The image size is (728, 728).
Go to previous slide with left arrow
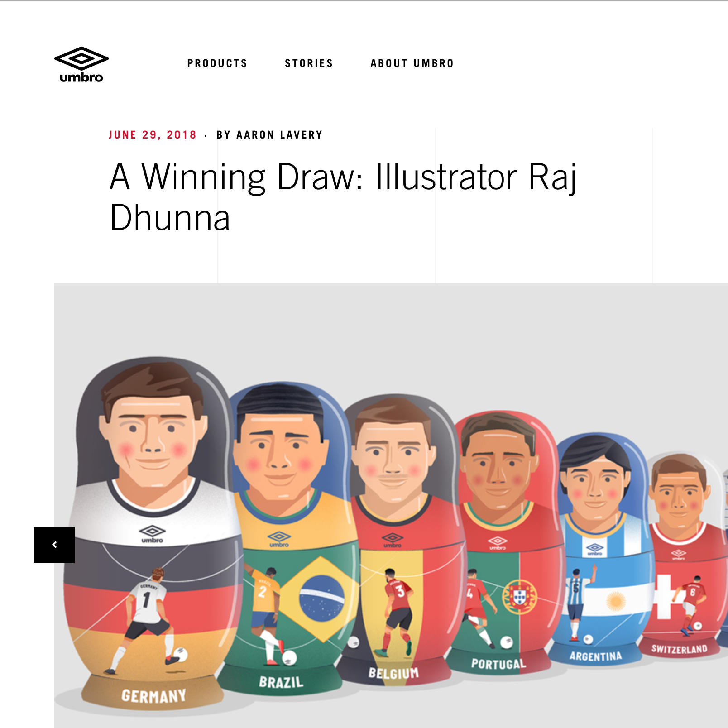point(54,545)
